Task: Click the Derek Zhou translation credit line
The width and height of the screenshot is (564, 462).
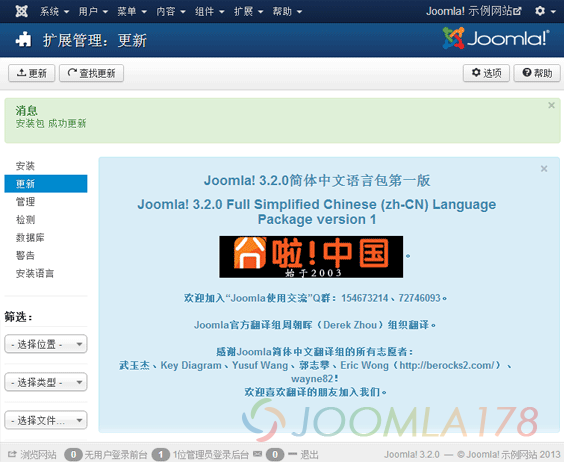Action: (315, 325)
